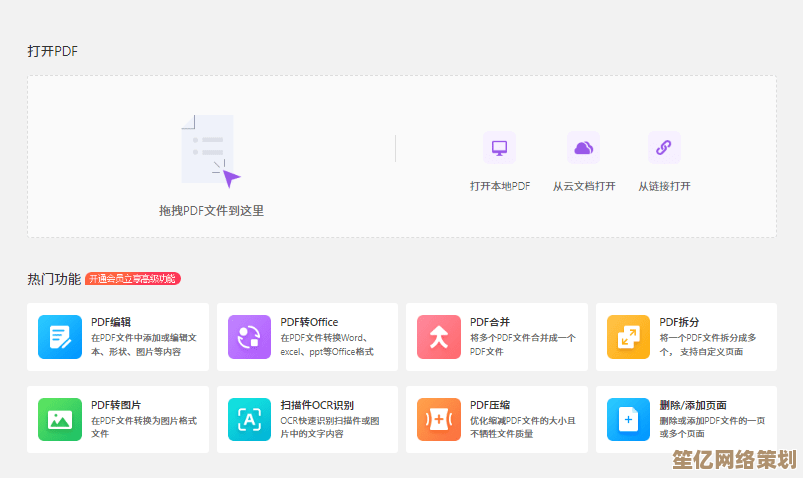Select the 扫描件OCR识别 teal icon

tap(249, 420)
